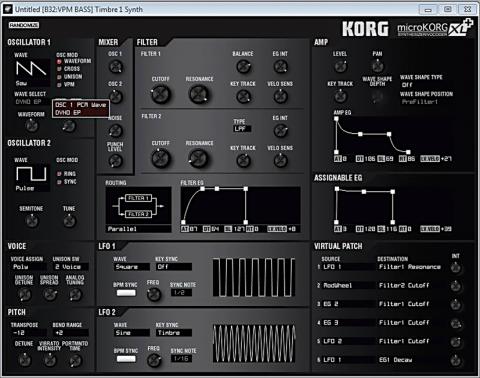
Task: Click the Amp PAN knob
Action: [377, 67]
